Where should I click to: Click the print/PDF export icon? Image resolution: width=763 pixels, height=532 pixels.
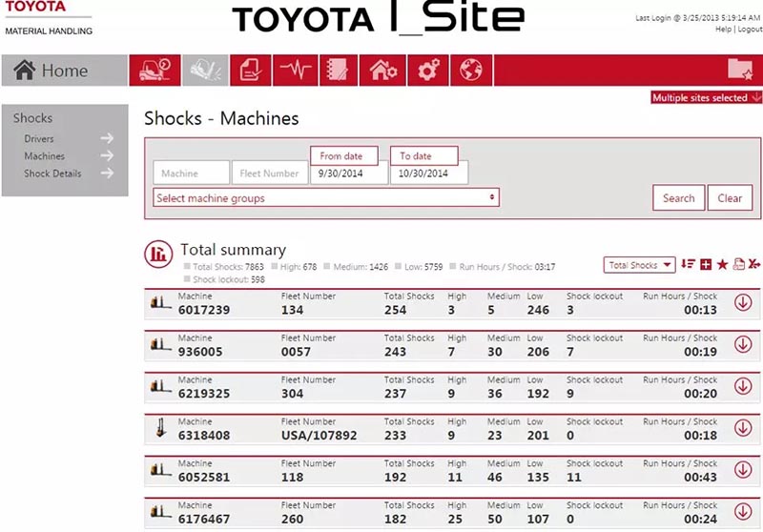(x=738, y=264)
